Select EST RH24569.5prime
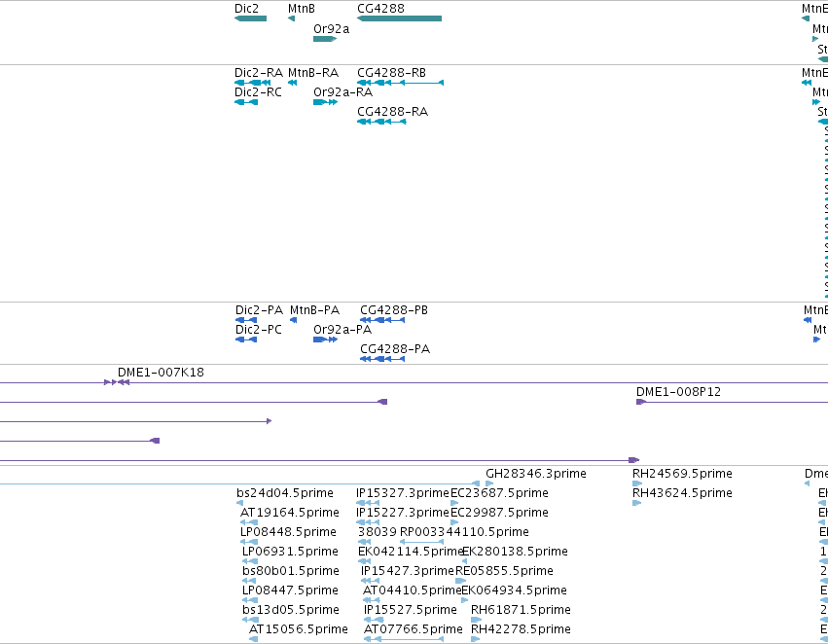 682,474
